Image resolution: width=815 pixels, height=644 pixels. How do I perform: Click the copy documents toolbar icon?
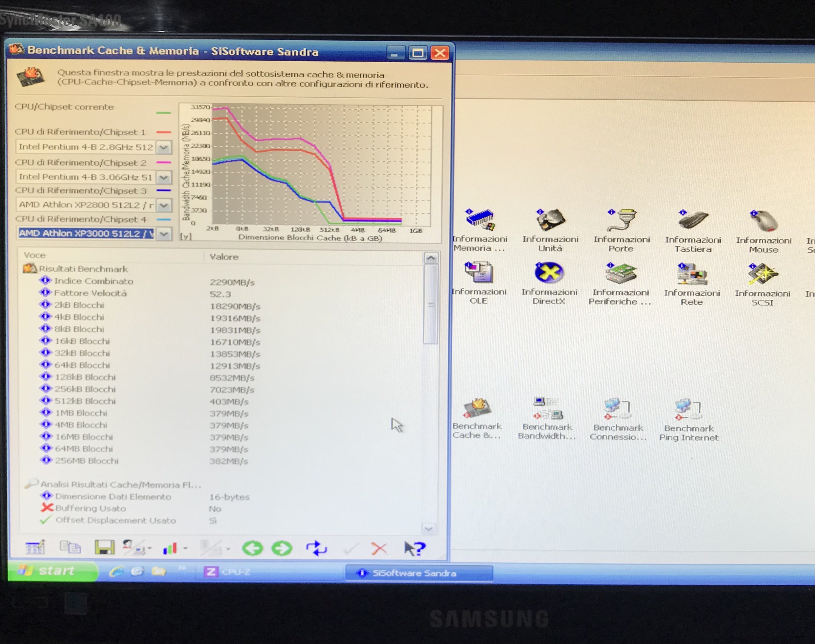[x=70, y=547]
